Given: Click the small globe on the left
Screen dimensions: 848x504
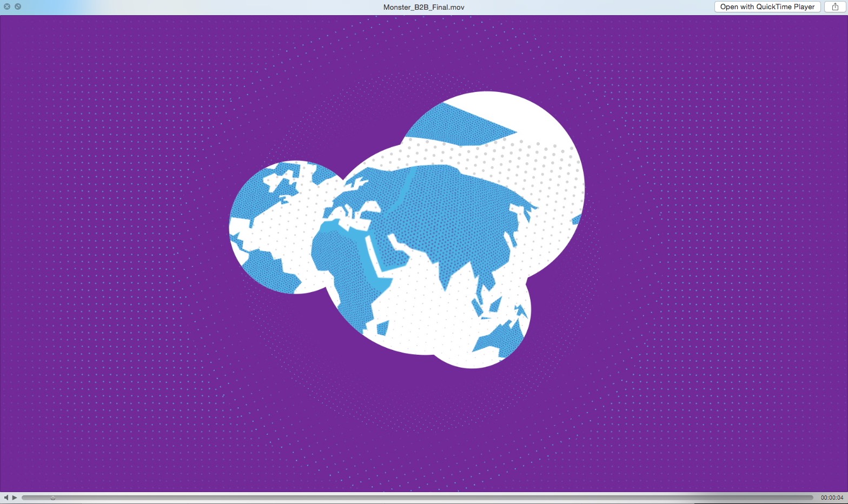Looking at the screenshot, I should tap(270, 227).
